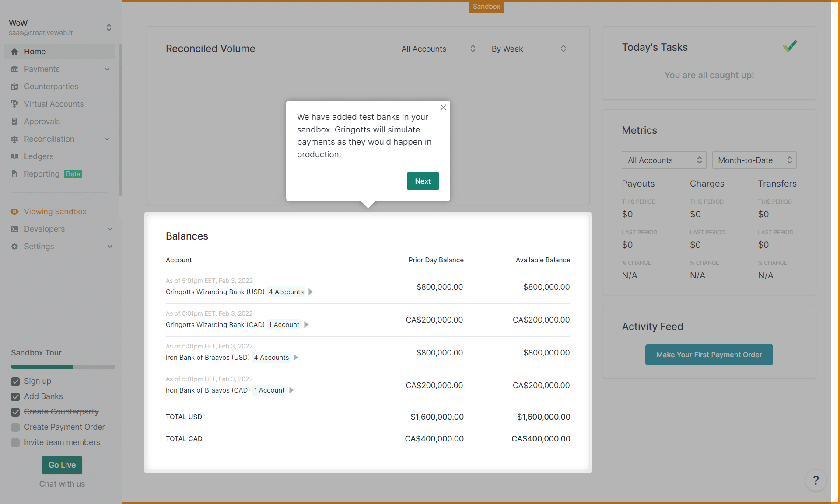Expand the Reconciliation menu chevron
The image size is (840, 504).
pos(108,139)
